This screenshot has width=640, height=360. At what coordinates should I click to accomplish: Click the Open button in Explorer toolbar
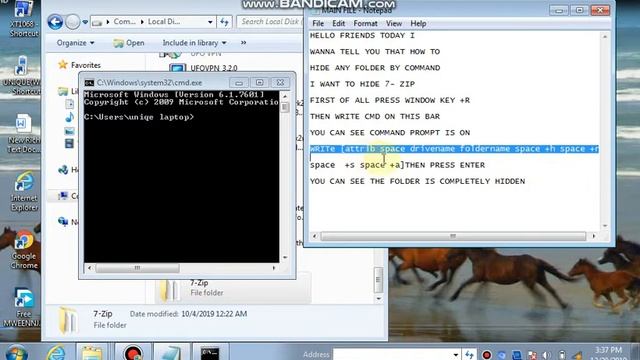click(129, 43)
